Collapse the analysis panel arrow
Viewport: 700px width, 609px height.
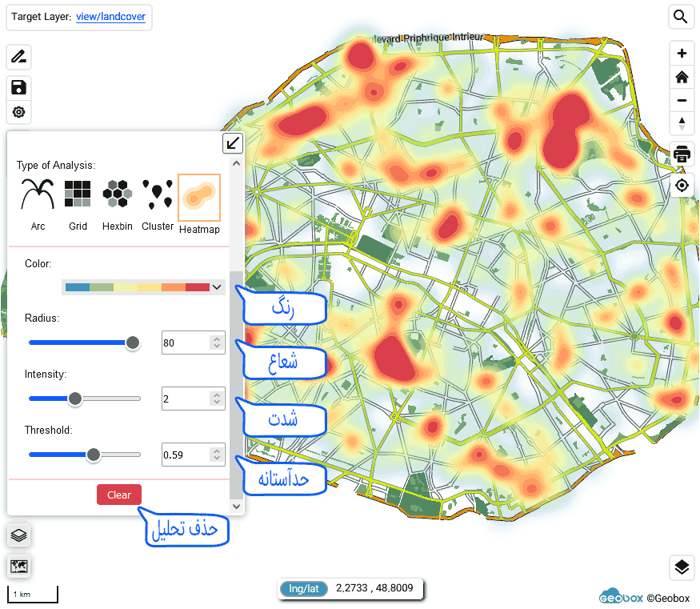tap(232, 143)
